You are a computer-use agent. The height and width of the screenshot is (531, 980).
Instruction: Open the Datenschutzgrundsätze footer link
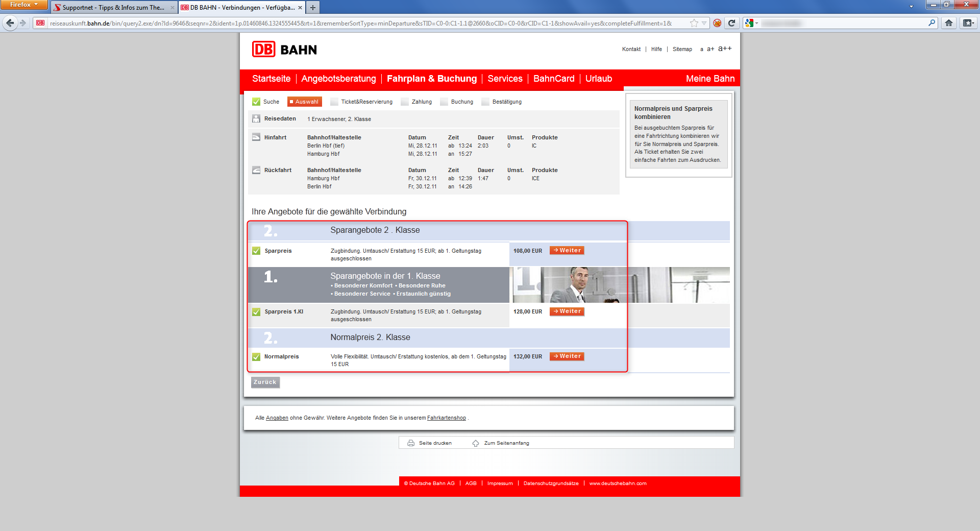point(551,484)
